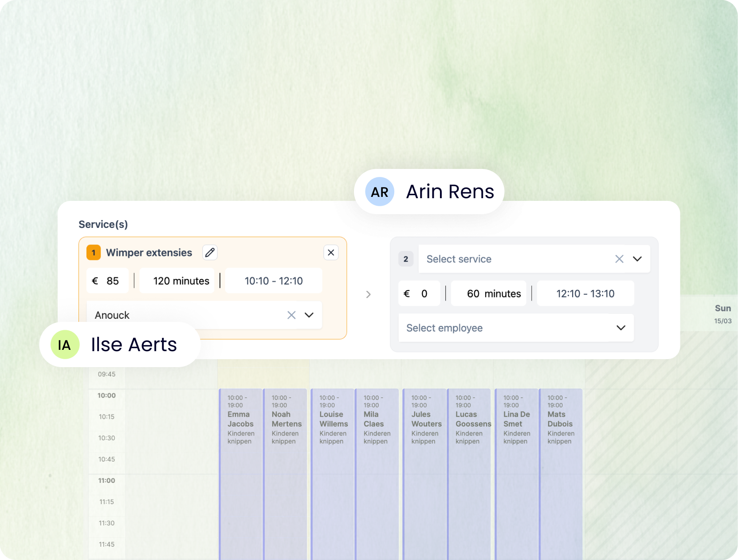Edit the 0 euro price field

coord(419,294)
